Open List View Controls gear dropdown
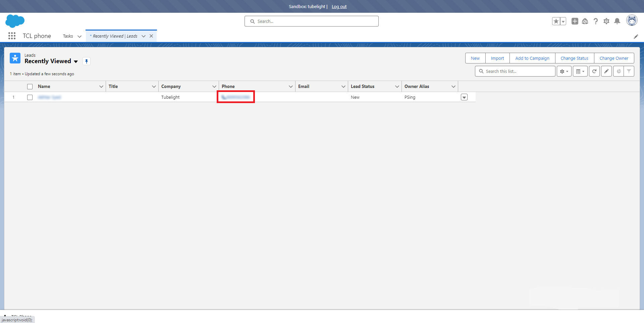This screenshot has width=644, height=323. [x=564, y=71]
